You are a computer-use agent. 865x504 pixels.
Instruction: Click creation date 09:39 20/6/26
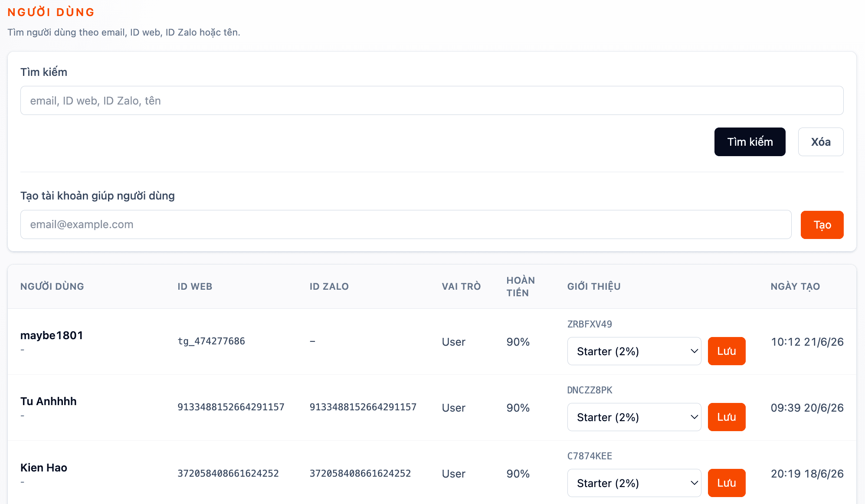coord(807,408)
